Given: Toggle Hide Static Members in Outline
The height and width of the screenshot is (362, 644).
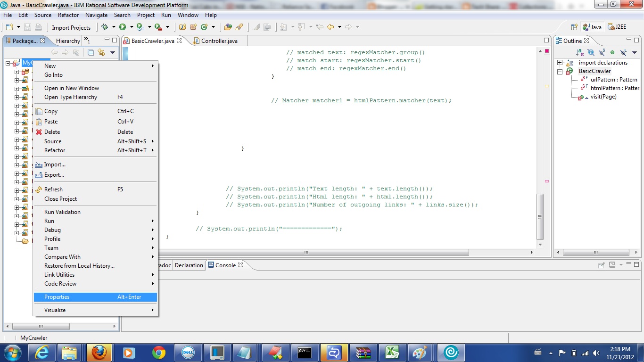Looking at the screenshot, I should click(x=603, y=53).
